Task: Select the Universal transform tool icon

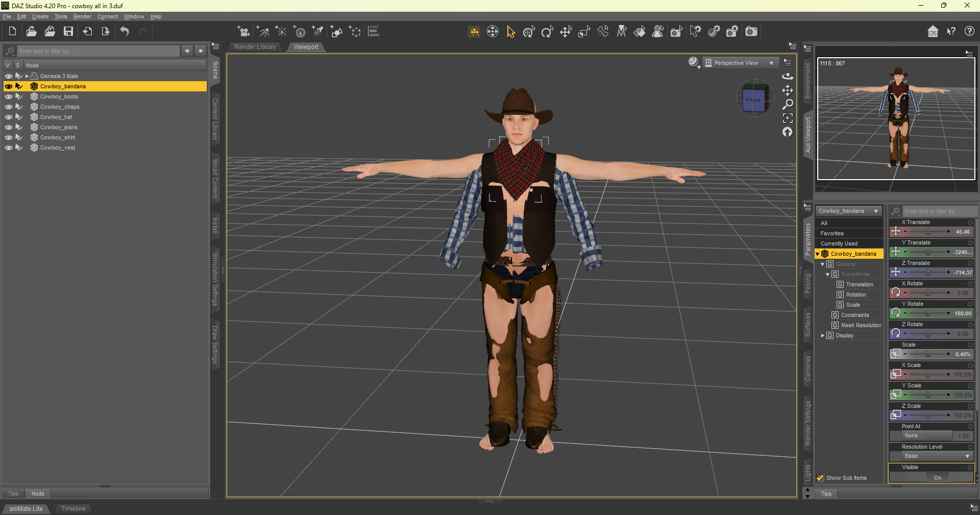Action: click(529, 32)
